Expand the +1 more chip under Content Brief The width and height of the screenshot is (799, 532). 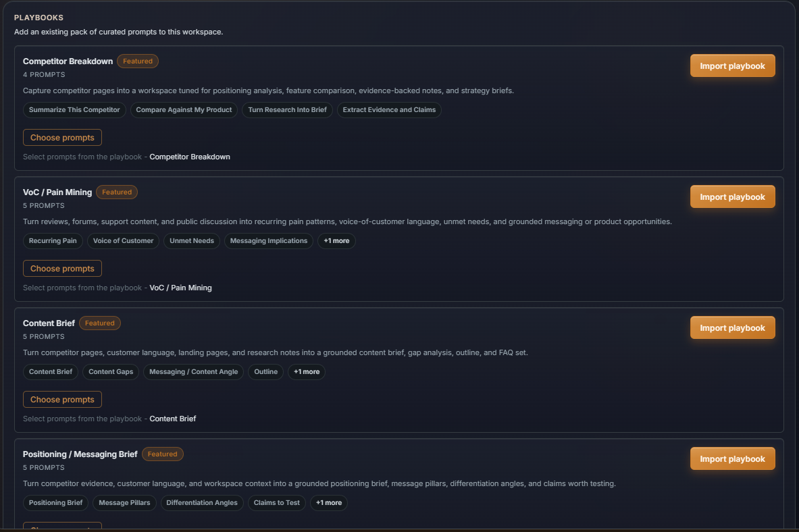(x=306, y=371)
